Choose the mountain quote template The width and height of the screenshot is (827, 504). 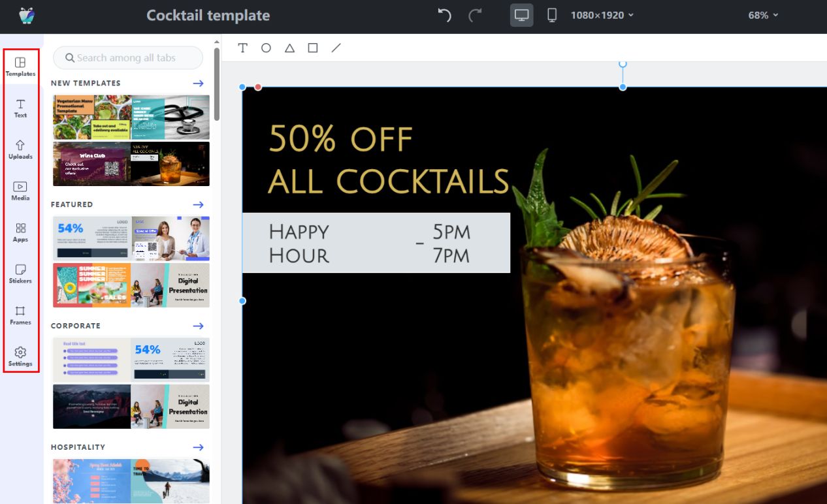(x=91, y=407)
